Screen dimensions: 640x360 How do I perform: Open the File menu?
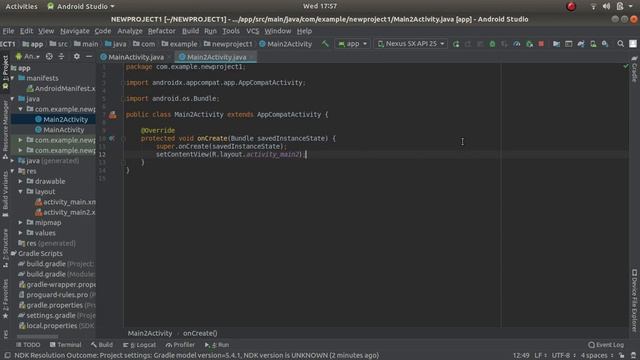[8, 31]
